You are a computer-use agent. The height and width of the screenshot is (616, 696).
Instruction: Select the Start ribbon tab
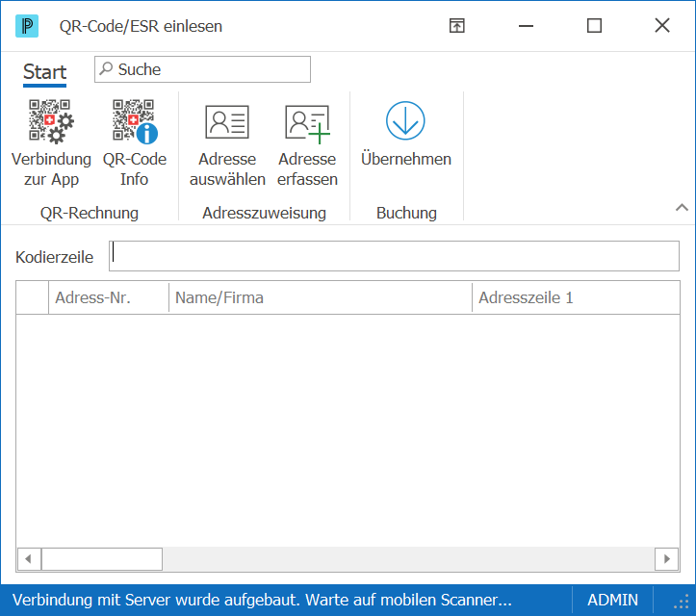pyautogui.click(x=44, y=72)
